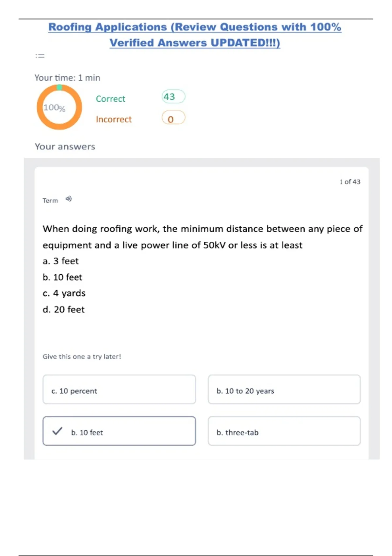
Task: Click the green marker atop the score ring
Action: point(59,87)
